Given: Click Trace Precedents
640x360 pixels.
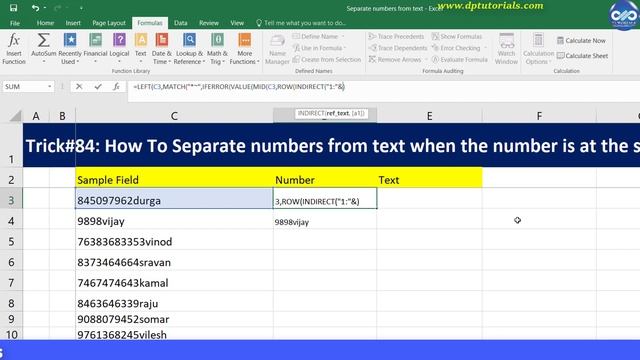Looking at the screenshot, I should click(x=396, y=36).
